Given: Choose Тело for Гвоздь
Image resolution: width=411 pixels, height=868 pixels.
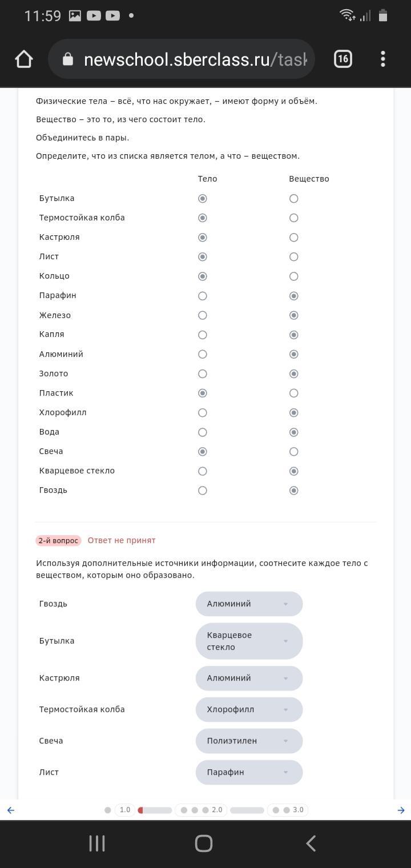Looking at the screenshot, I should pyautogui.click(x=202, y=491).
